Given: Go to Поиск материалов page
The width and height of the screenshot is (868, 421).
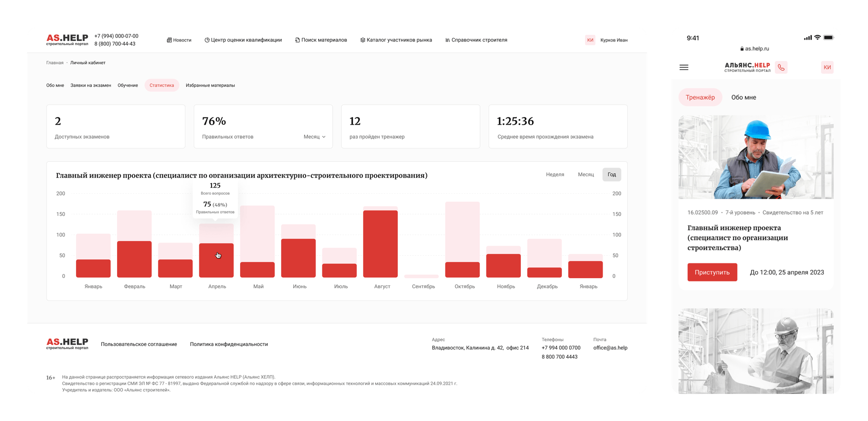Looking at the screenshot, I should pos(321,40).
